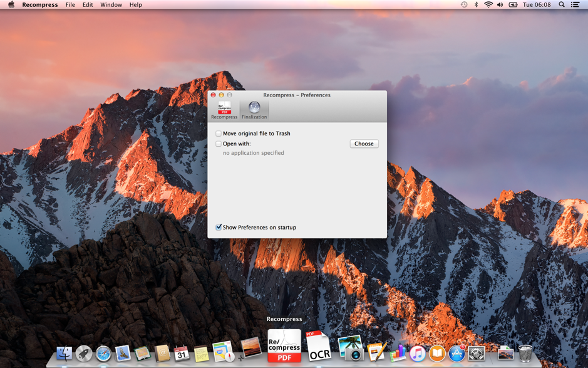Open Spotlight search magnifier
The width and height of the screenshot is (588, 368).
(x=561, y=4)
